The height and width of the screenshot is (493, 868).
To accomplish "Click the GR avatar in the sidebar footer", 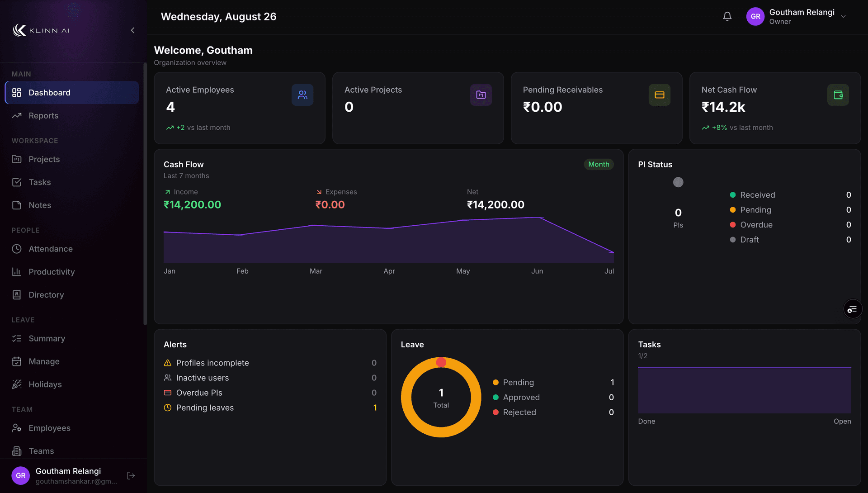I will (21, 476).
